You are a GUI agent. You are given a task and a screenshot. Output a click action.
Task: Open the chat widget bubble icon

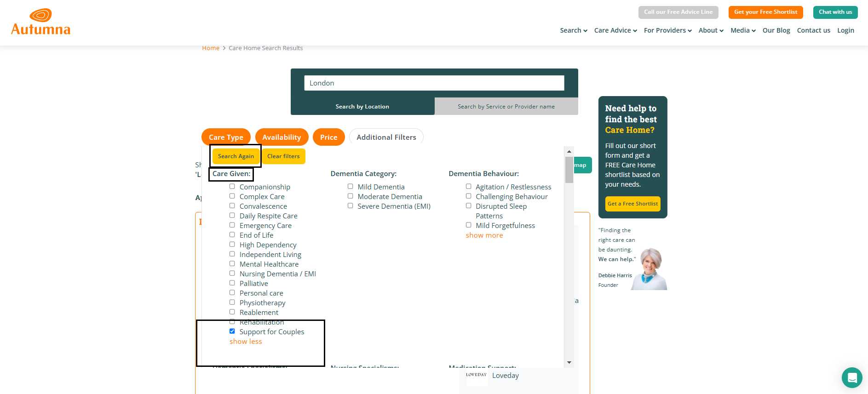pyautogui.click(x=852, y=378)
